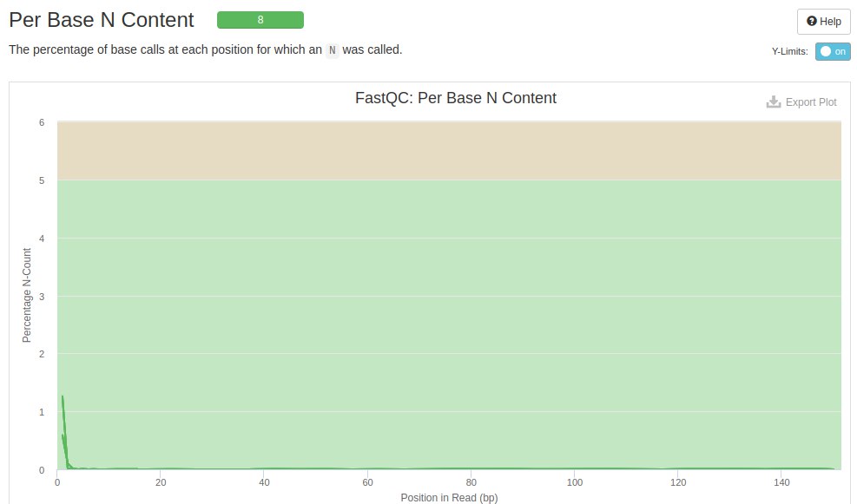Click the peak of the green N-content line

pos(63,396)
